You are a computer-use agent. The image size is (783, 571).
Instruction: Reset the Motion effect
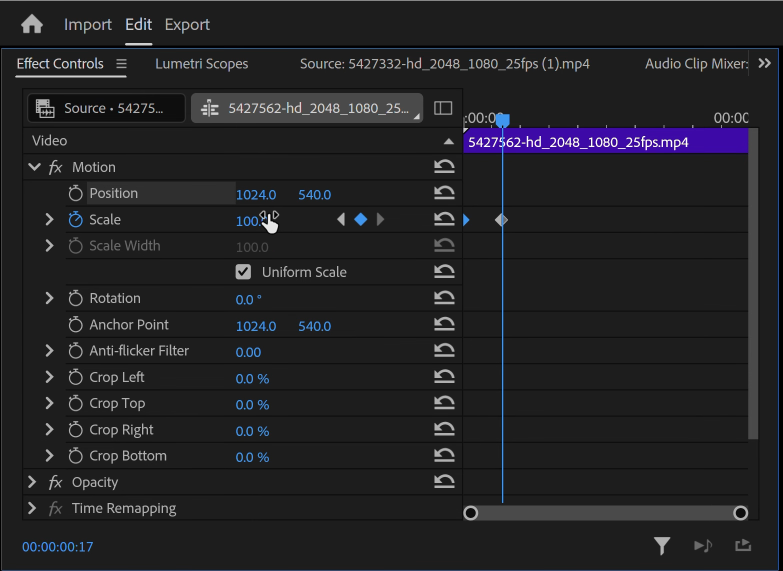coord(444,166)
